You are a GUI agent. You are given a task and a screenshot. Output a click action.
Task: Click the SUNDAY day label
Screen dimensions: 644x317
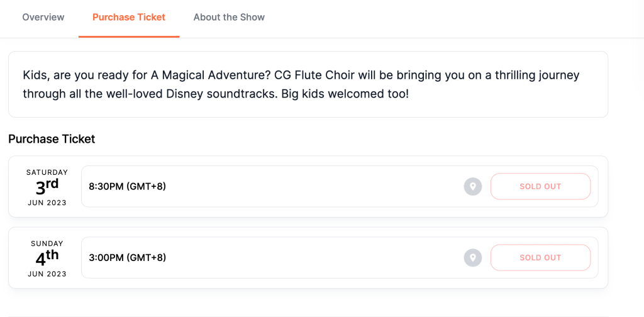pyautogui.click(x=47, y=243)
